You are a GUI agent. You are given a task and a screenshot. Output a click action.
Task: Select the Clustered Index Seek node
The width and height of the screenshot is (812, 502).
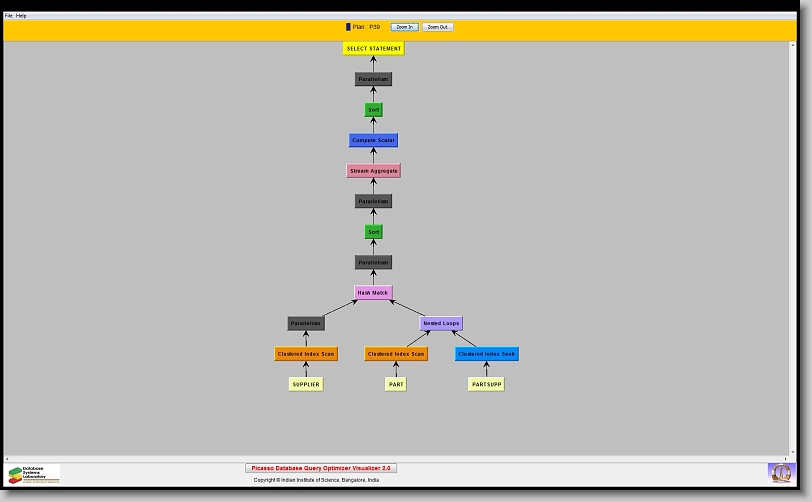(x=487, y=354)
